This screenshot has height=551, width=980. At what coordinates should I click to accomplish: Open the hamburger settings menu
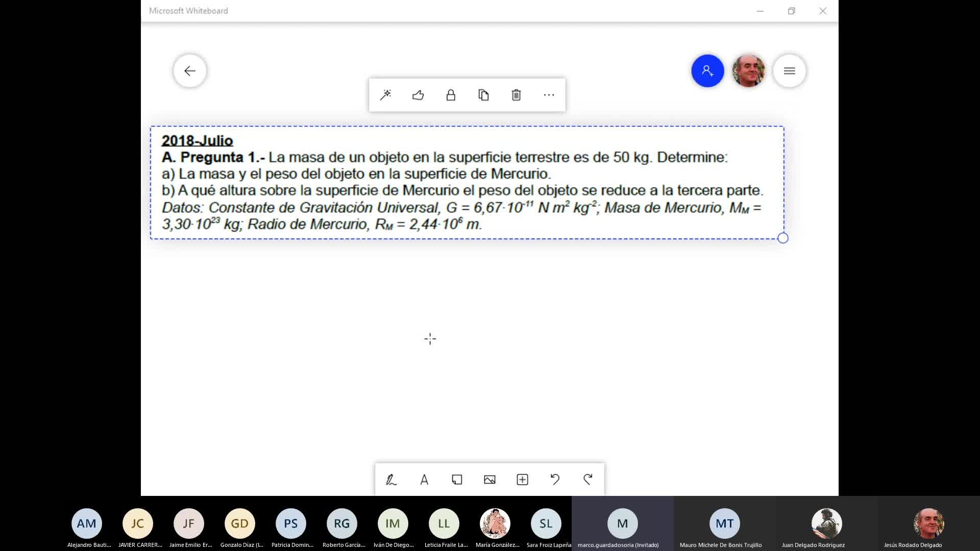[789, 71]
